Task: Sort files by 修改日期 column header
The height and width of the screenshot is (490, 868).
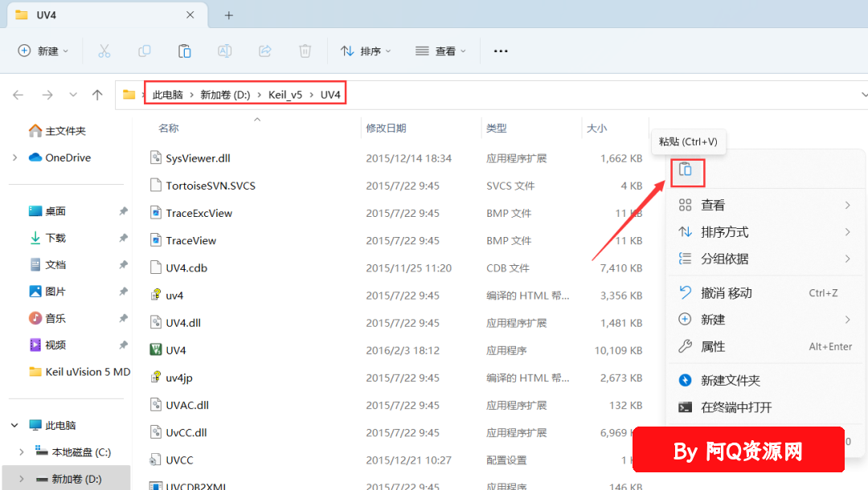Action: point(386,128)
